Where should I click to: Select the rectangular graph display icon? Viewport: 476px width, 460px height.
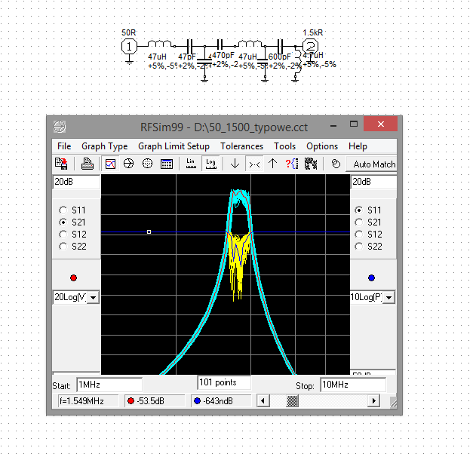tap(110, 164)
